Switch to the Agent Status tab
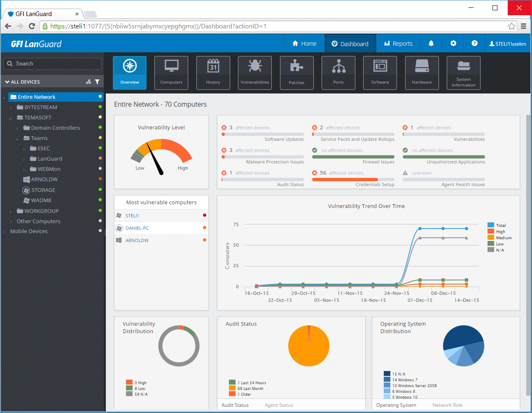Image resolution: width=532 pixels, height=413 pixels. click(279, 405)
